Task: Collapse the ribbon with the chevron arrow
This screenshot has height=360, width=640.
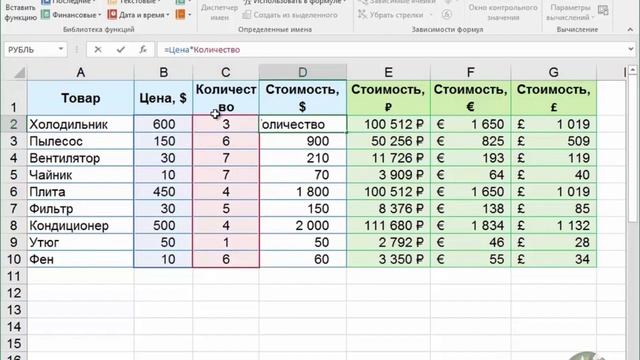Action: tap(630, 30)
